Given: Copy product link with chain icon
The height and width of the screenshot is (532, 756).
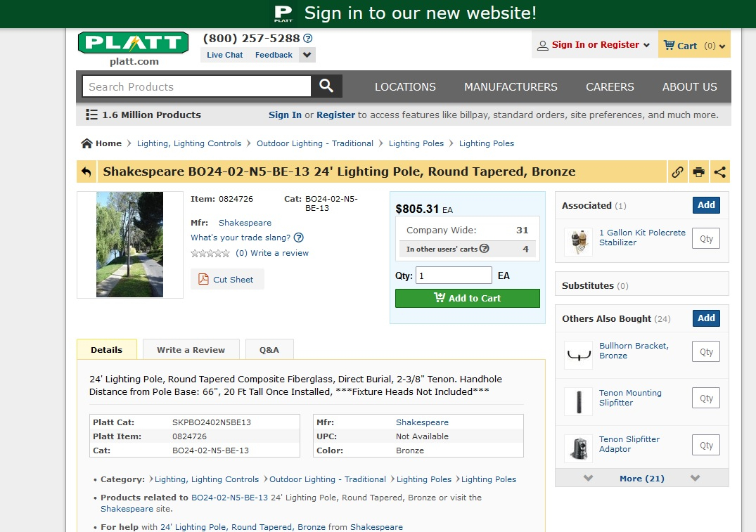Looking at the screenshot, I should (677, 171).
